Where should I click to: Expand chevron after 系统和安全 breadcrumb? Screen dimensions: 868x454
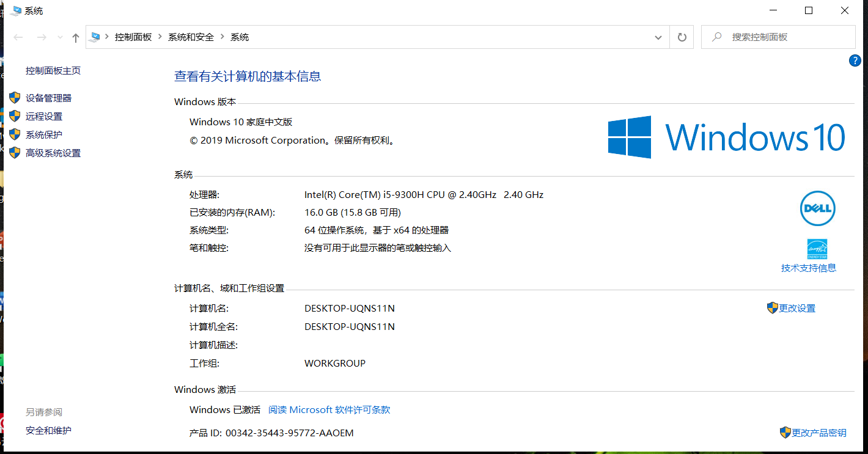click(222, 37)
